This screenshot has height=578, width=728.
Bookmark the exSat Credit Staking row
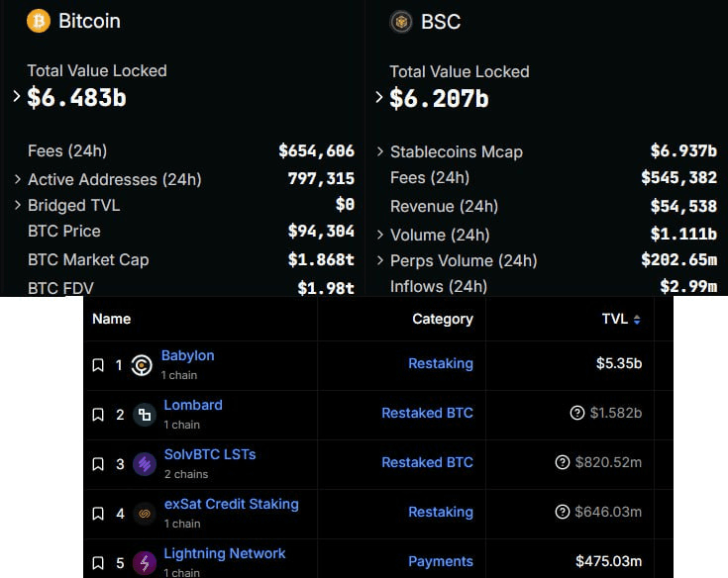coord(98,514)
